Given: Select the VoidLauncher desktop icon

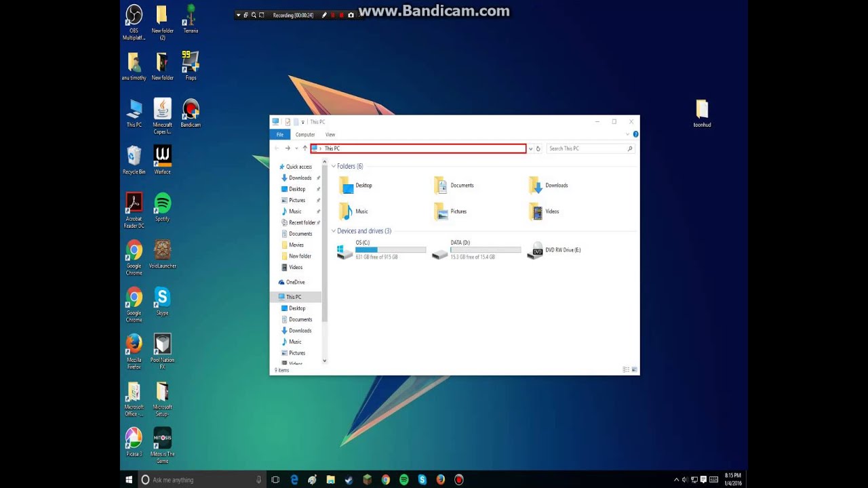Looking at the screenshot, I should pyautogui.click(x=162, y=254).
